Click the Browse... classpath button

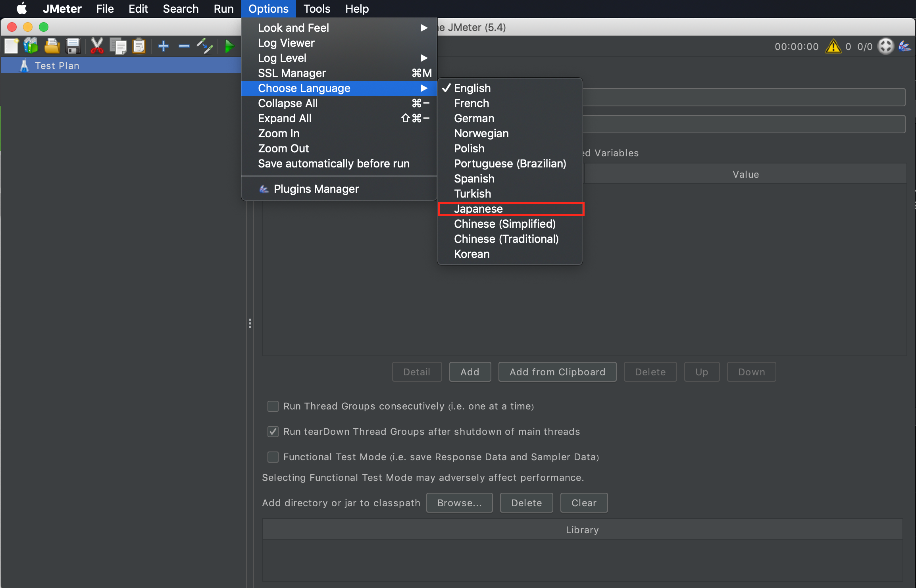coord(459,503)
